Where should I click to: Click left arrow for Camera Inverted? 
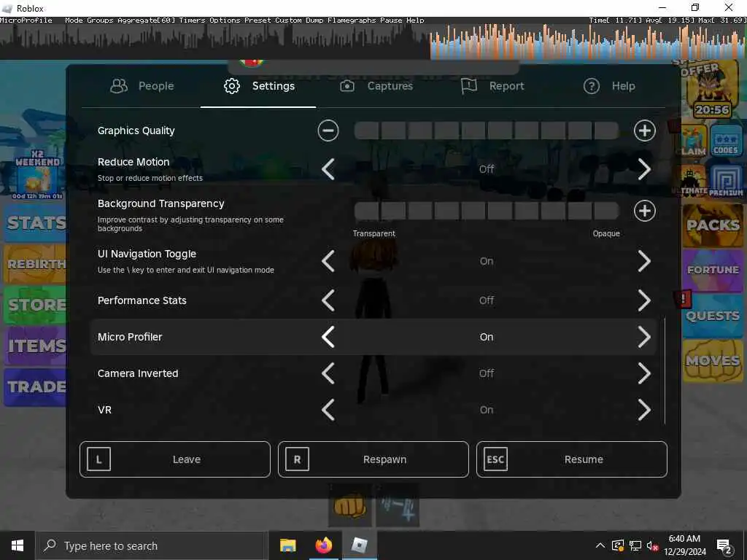[x=328, y=373]
